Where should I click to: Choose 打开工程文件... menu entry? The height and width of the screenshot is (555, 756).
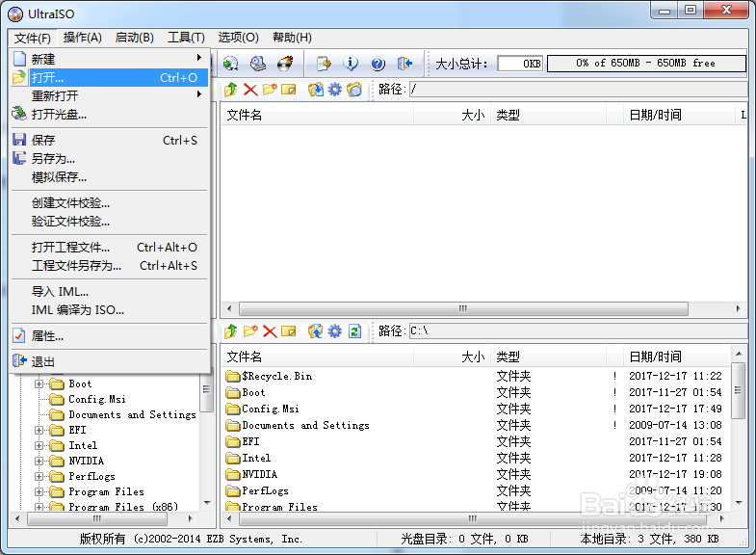110,248
